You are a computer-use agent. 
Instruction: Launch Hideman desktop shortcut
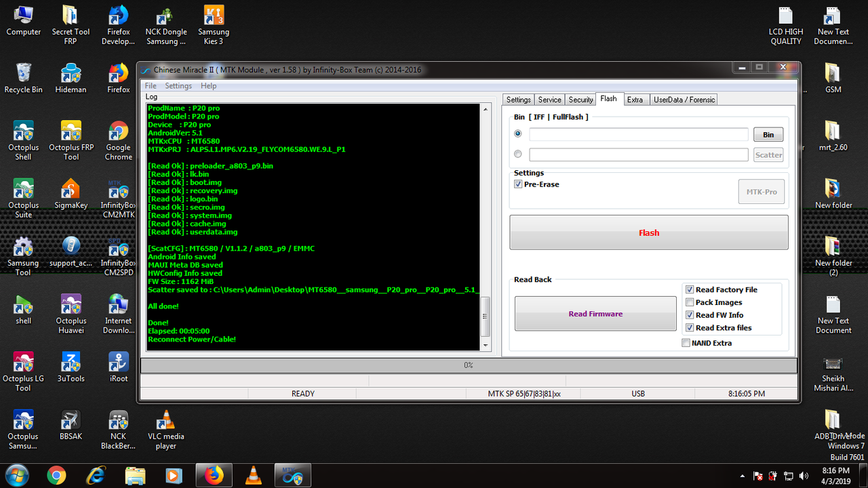pos(71,77)
